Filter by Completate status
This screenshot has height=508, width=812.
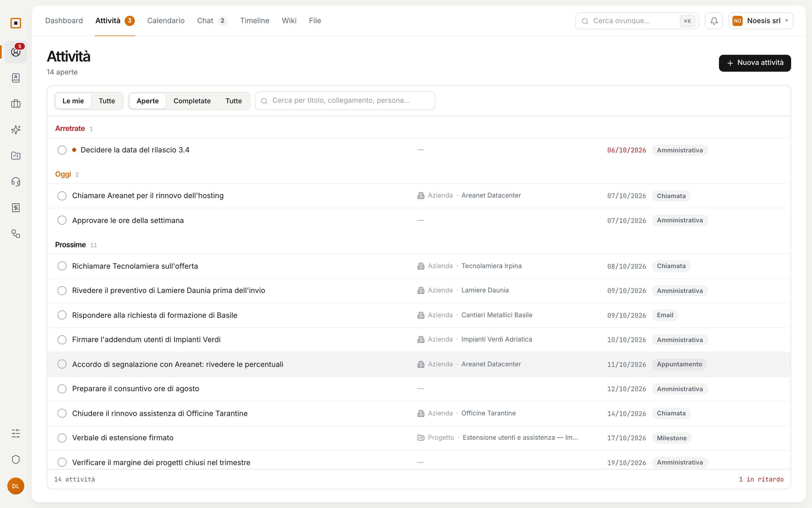click(x=192, y=101)
